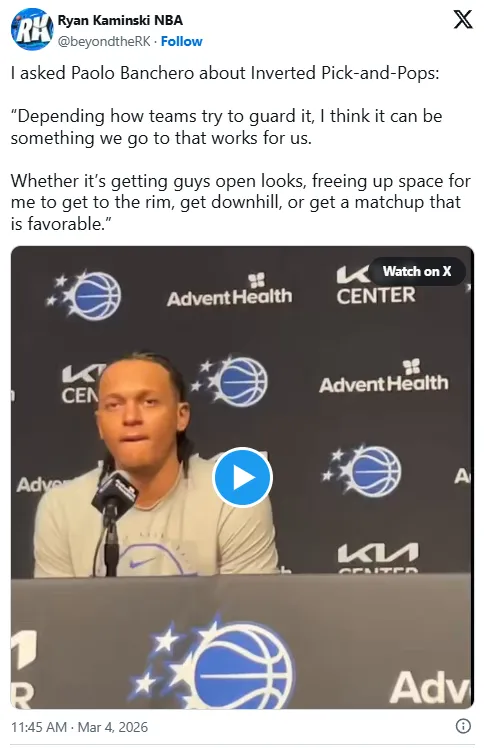The image size is (484, 748).
Task: Click the 'Whether it's getting guys open looks' paragraph
Action: 240,202
